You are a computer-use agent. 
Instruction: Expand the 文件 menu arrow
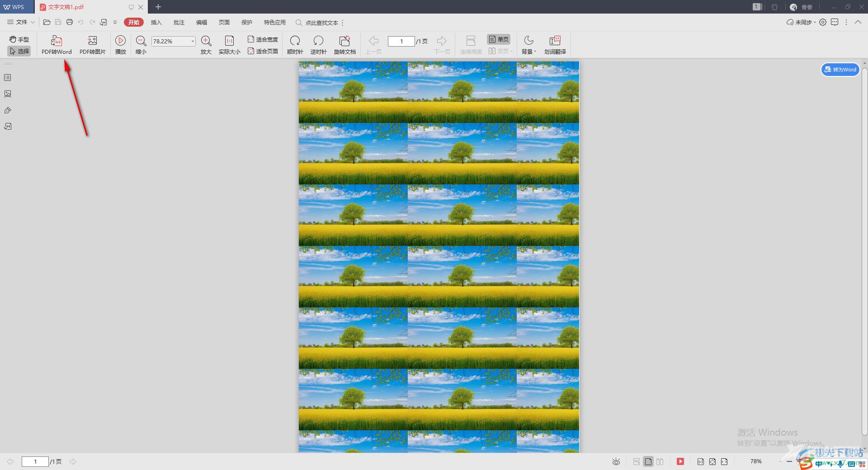click(x=33, y=22)
